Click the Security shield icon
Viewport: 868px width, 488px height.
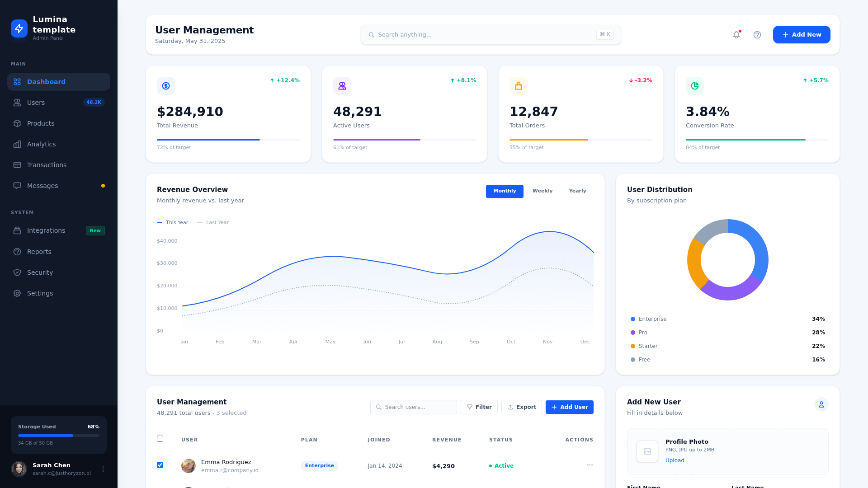point(17,272)
